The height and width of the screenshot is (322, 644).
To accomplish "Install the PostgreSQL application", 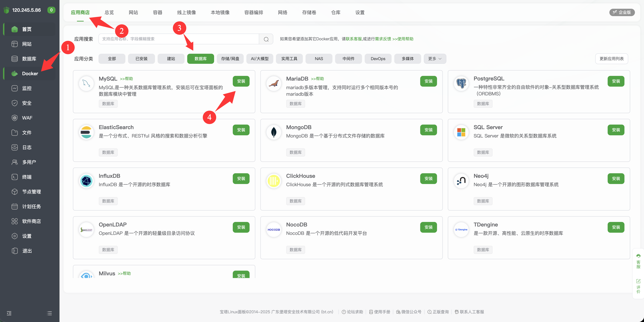I will click(x=616, y=81).
